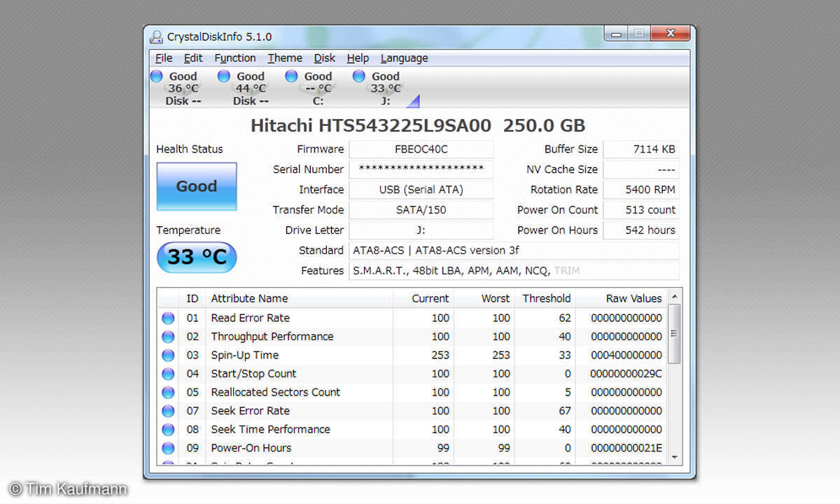Select the Power-On Hours row text

pyautogui.click(x=251, y=448)
